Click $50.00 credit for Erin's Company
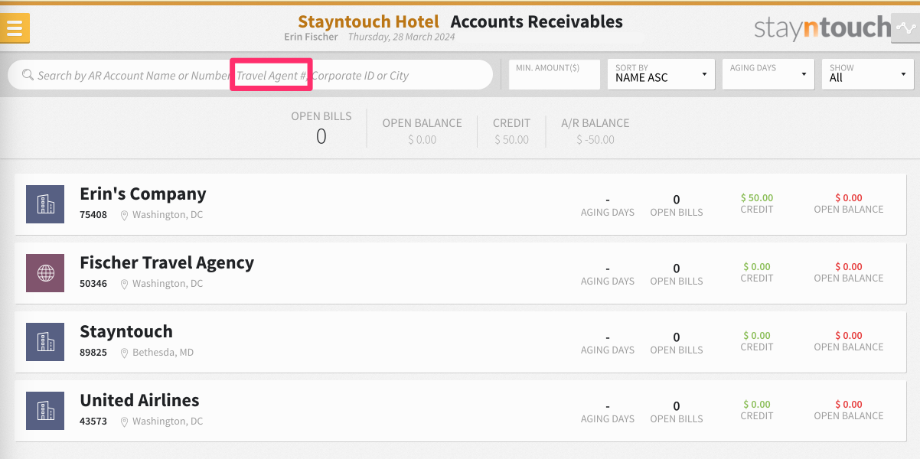This screenshot has width=920, height=459. tap(757, 198)
